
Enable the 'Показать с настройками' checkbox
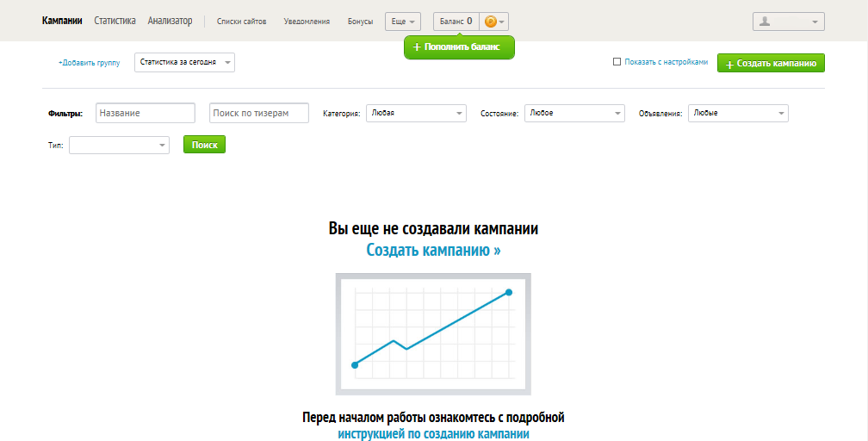click(x=617, y=62)
